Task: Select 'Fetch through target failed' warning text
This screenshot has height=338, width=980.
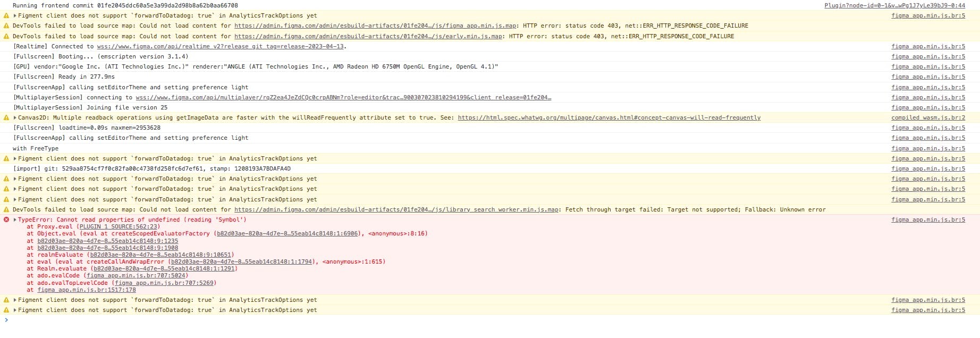Action: pyautogui.click(x=696, y=209)
